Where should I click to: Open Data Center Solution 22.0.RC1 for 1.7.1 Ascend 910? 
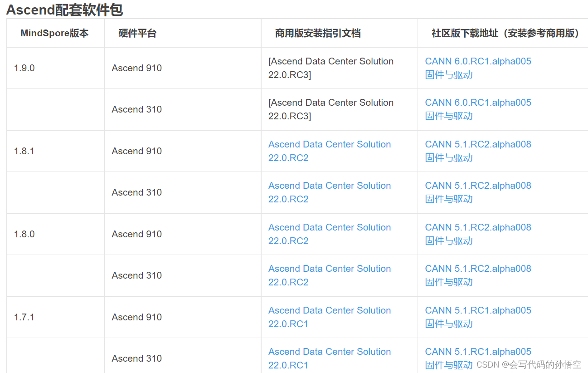point(330,317)
